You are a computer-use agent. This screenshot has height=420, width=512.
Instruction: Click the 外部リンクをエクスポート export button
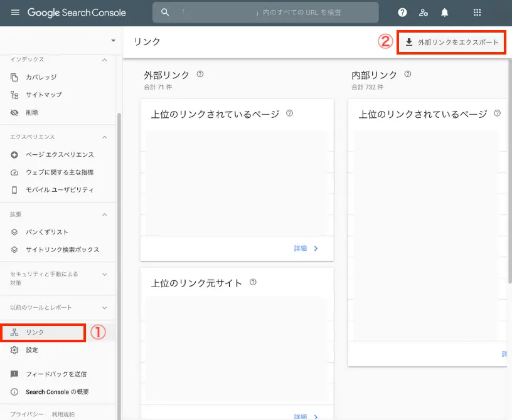click(x=451, y=42)
